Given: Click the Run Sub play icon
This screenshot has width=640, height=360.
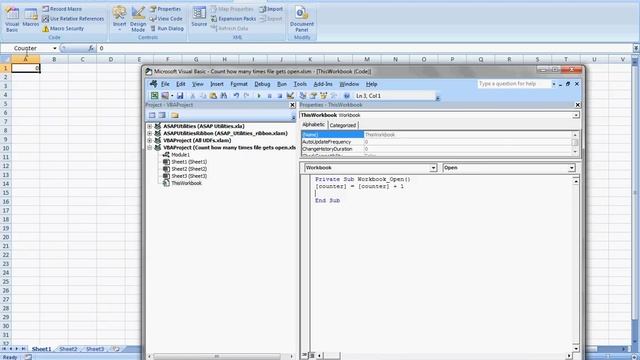Looking at the screenshot, I should coord(259,96).
